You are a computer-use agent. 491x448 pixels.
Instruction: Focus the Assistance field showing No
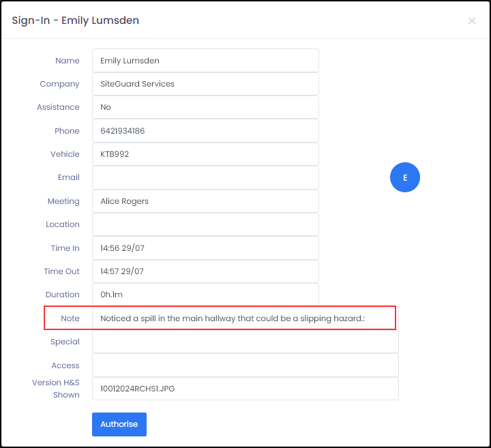tap(205, 107)
